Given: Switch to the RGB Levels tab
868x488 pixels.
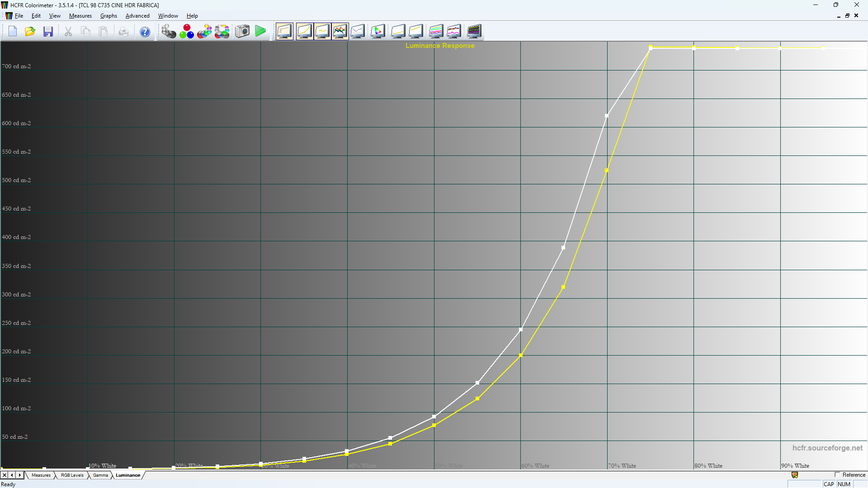Looking at the screenshot, I should (x=72, y=475).
